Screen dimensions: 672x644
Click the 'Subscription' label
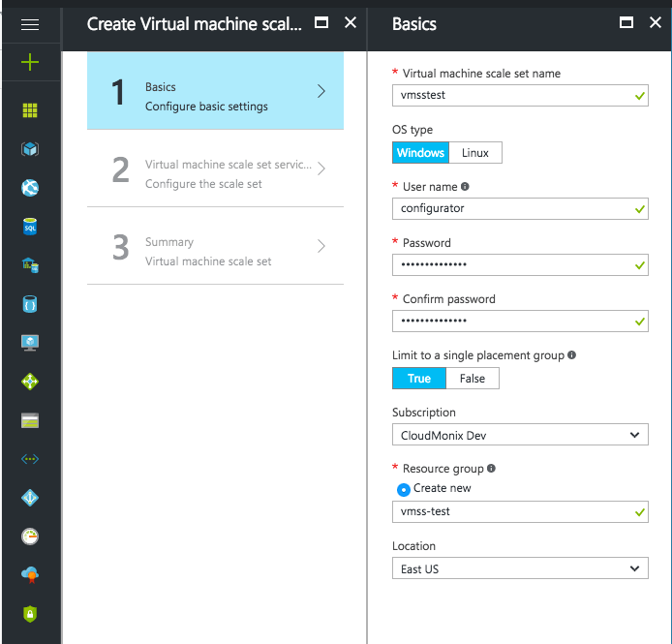424,413
